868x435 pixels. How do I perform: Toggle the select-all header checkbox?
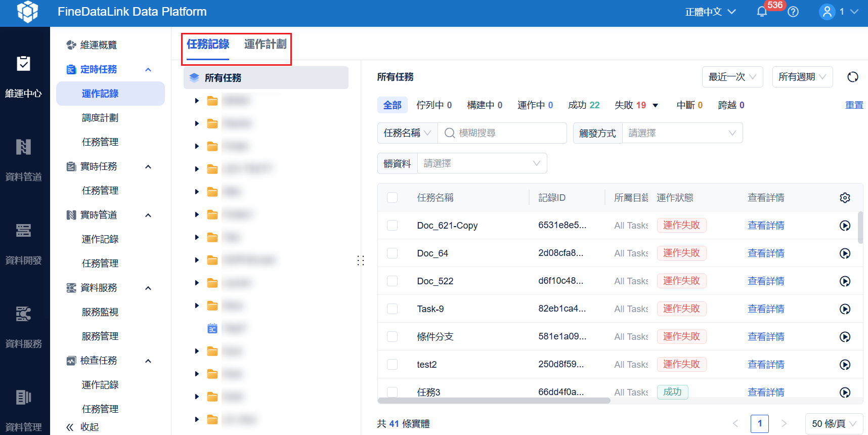coord(392,197)
